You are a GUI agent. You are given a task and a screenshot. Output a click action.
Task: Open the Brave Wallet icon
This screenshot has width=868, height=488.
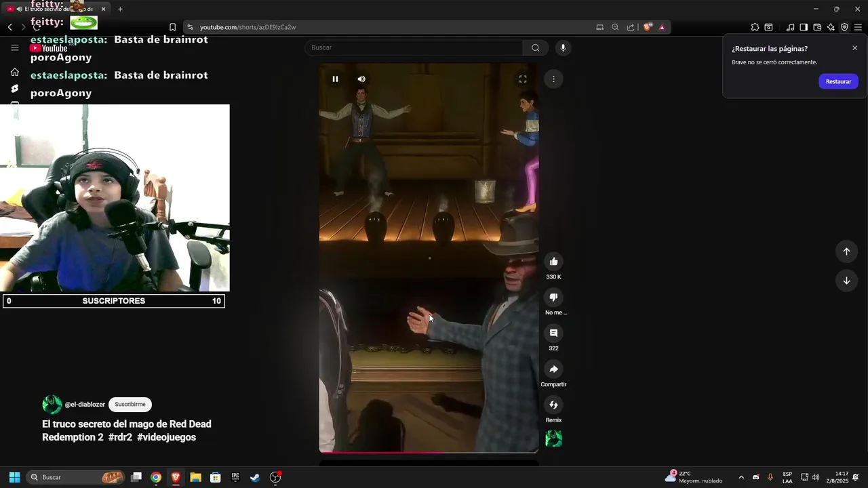click(817, 27)
